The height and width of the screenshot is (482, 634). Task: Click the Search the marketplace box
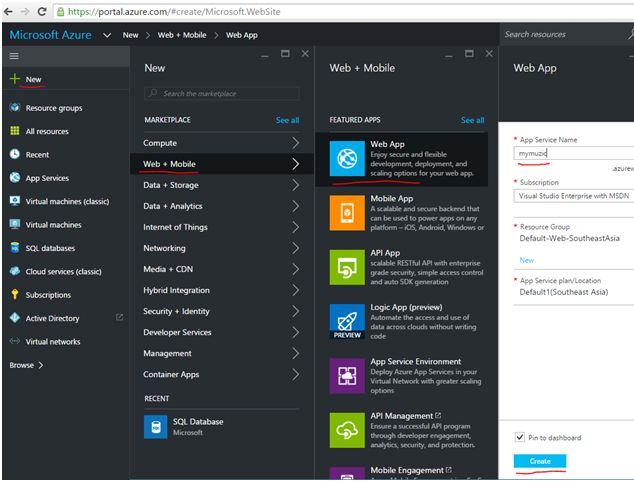click(x=222, y=93)
